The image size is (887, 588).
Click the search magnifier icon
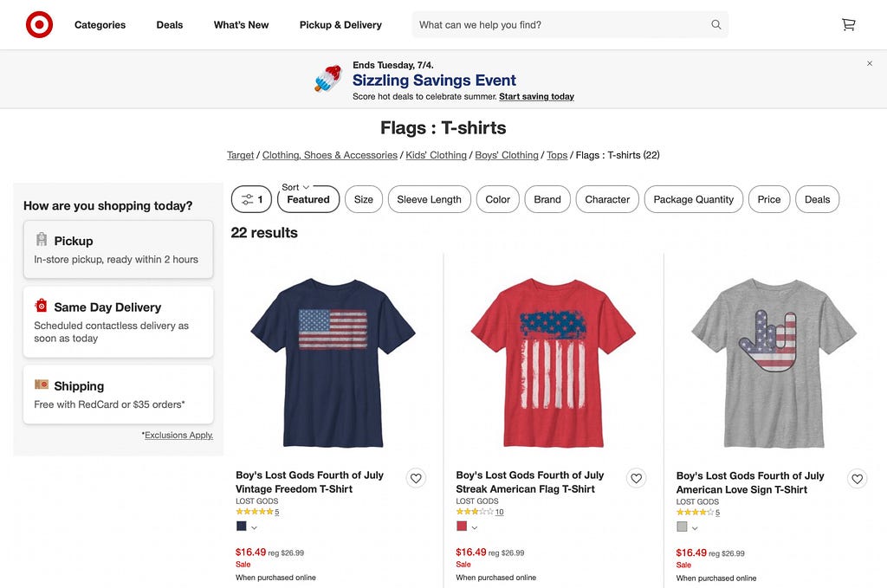coord(716,25)
